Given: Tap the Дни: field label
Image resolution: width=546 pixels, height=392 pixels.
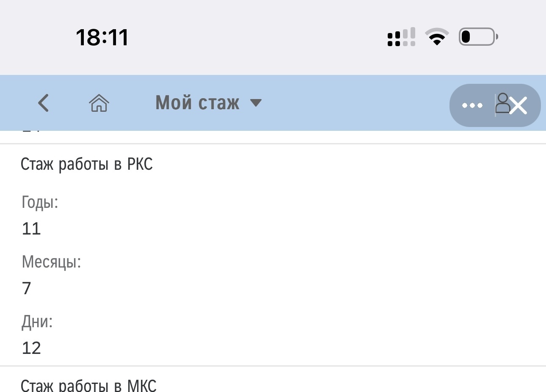Looking at the screenshot, I should click(37, 322).
